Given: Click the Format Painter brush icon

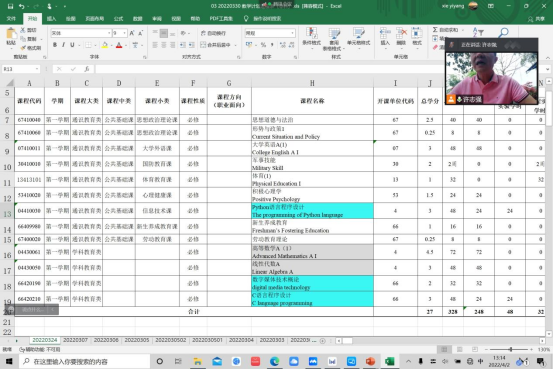Looking at the screenshot, I should coord(23,48).
